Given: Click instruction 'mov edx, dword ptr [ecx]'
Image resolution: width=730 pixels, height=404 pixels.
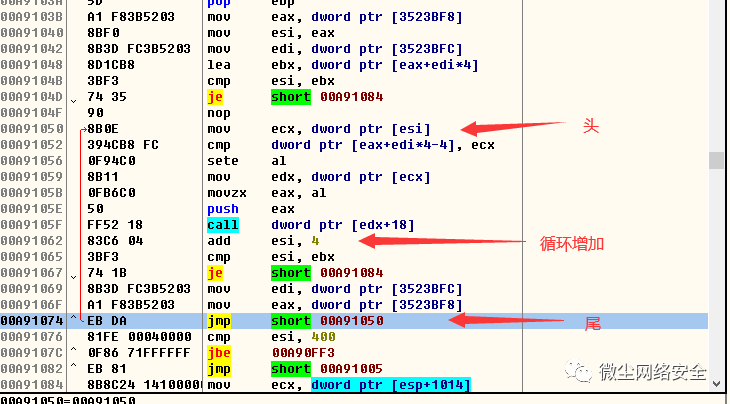Looking at the screenshot, I should click(x=319, y=177).
